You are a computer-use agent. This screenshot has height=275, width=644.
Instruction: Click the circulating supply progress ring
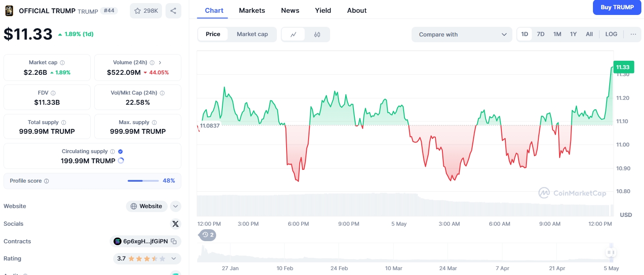pos(121,161)
